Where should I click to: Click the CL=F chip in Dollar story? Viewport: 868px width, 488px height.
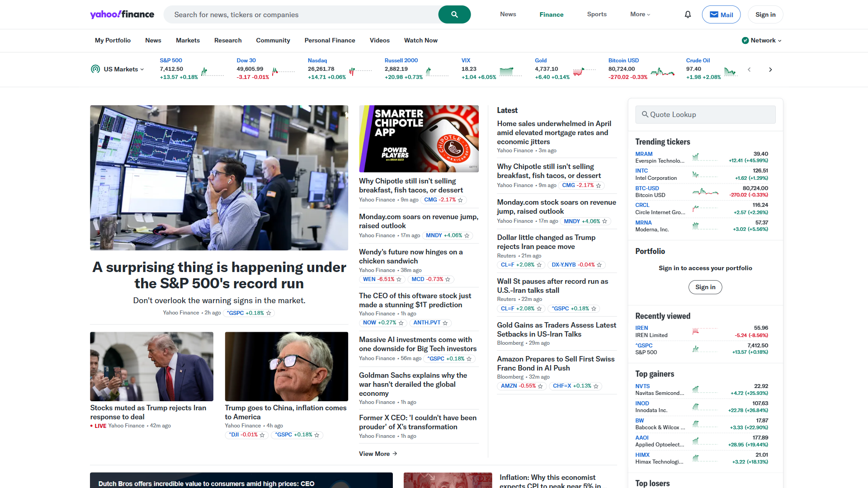pyautogui.click(x=521, y=265)
